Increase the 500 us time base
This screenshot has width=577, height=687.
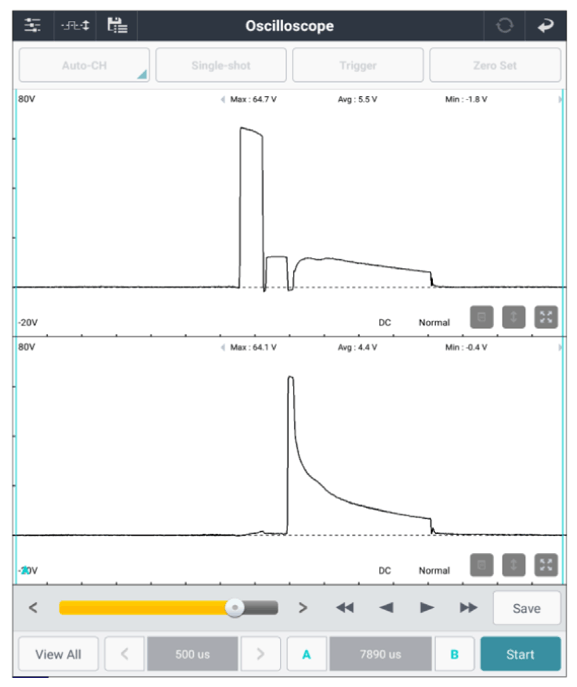click(x=261, y=654)
